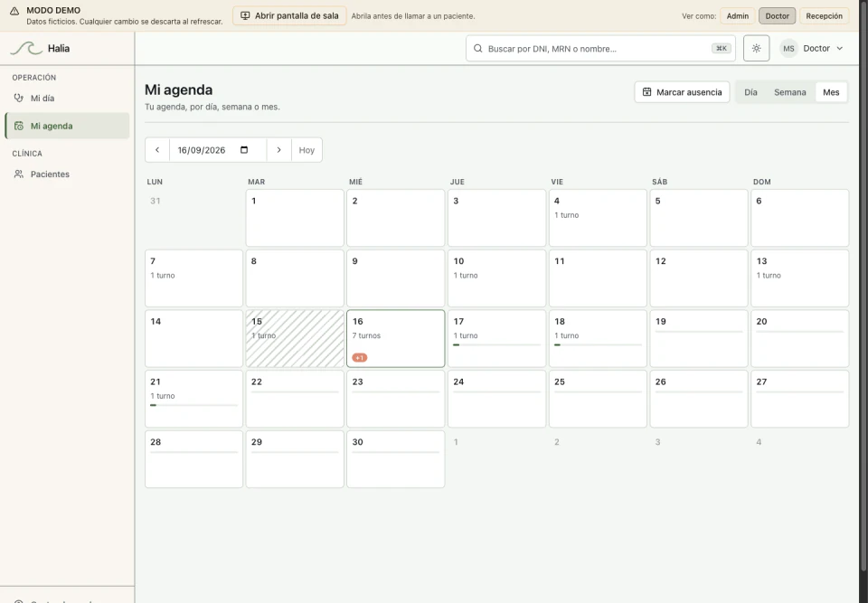
Task: Click the demo mode warning triangle icon
Action: click(14, 11)
